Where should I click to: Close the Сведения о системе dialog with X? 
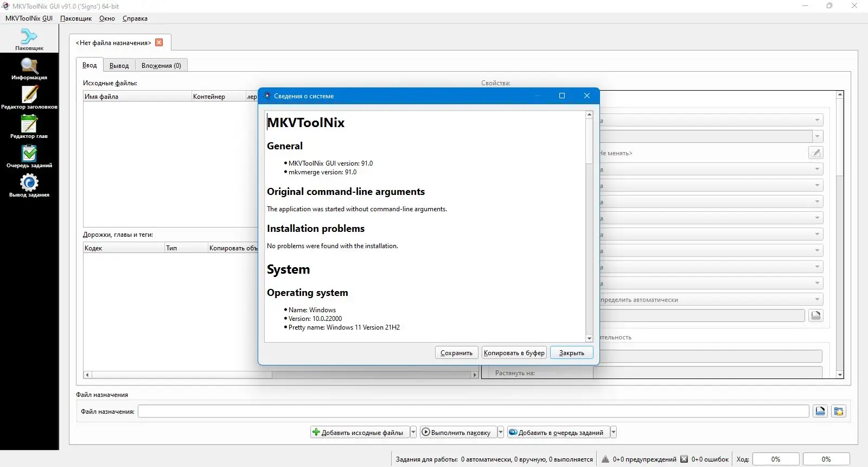click(586, 96)
